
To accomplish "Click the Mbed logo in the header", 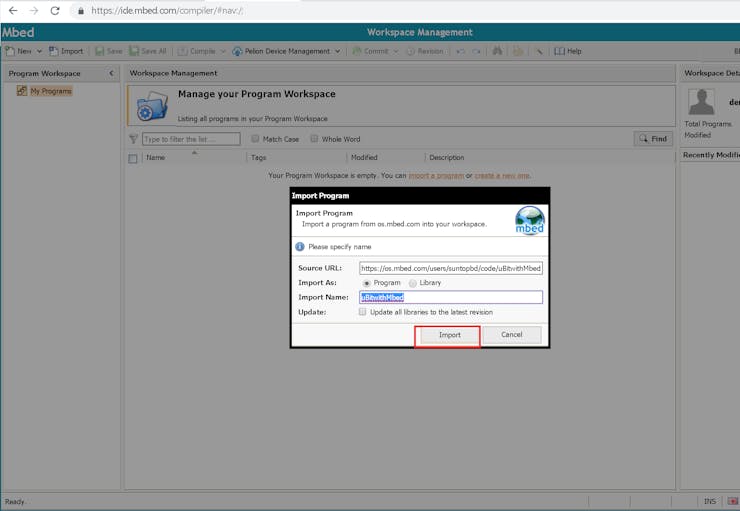I will [x=18, y=32].
